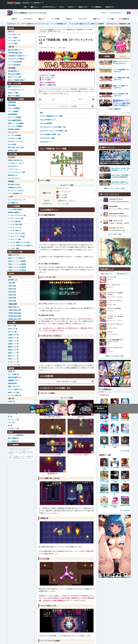Switch to the 新着記事 tab in the sidebar
This screenshot has width=138, height=644.
coord(123,56)
